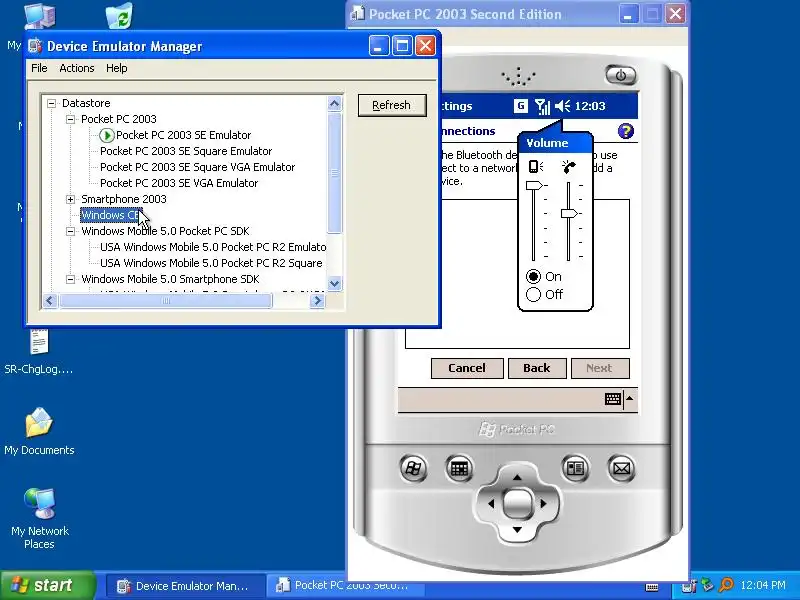The width and height of the screenshot is (800, 600).
Task: Open the SR-ChgLog desktop file
Action: click(39, 352)
